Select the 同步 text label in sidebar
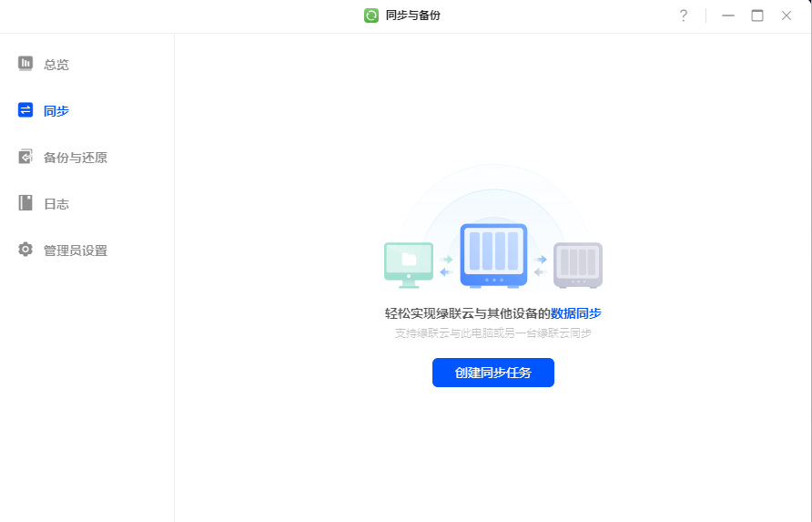 [x=56, y=111]
